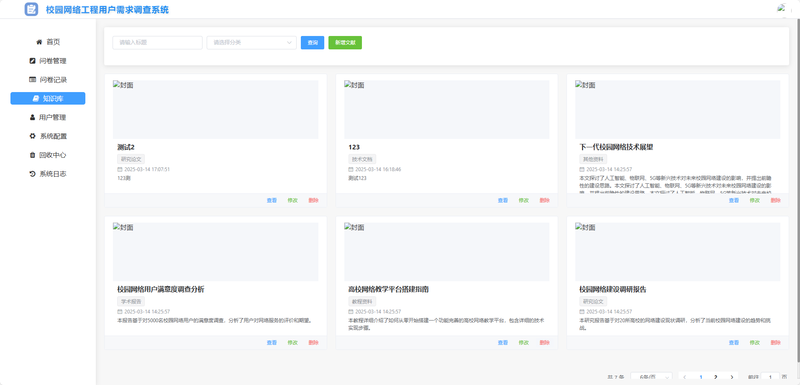Click calendar icon on 测试2 card
800x385 pixels.
point(120,169)
